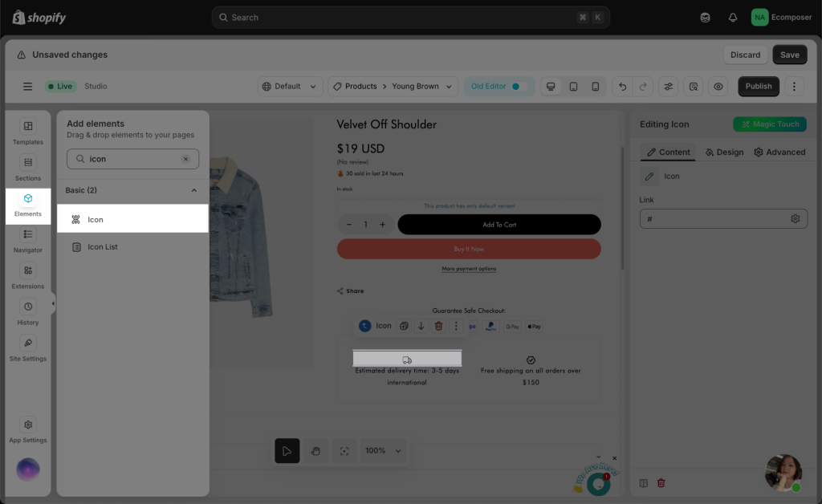Toggle the preview eye icon
The height and width of the screenshot is (504, 822).
point(718,87)
